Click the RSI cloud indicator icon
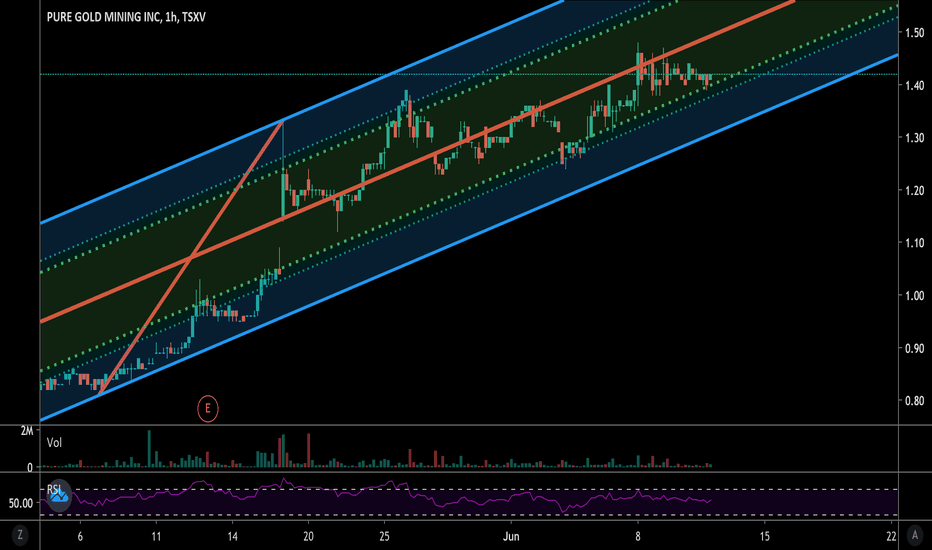The width and height of the screenshot is (932, 550). tap(59, 495)
